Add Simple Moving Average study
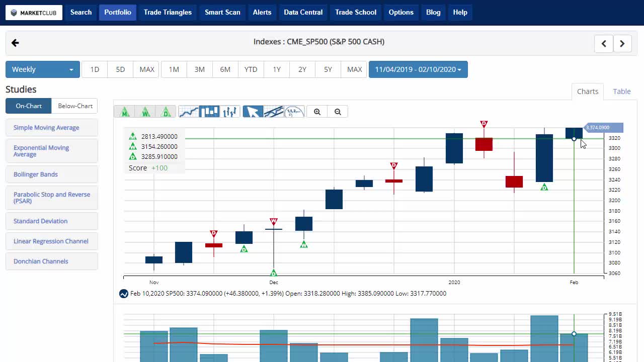The height and width of the screenshot is (362, 644). pyautogui.click(x=52, y=128)
